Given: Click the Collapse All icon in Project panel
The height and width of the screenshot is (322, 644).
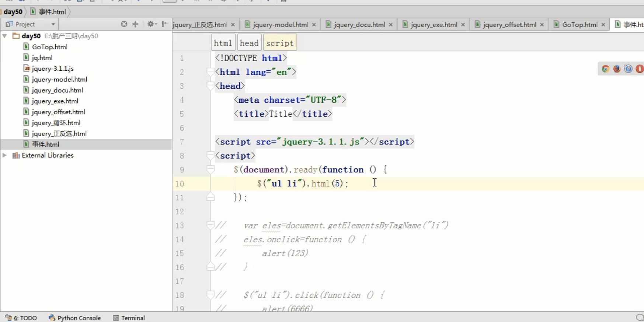Looking at the screenshot, I should tap(135, 24).
